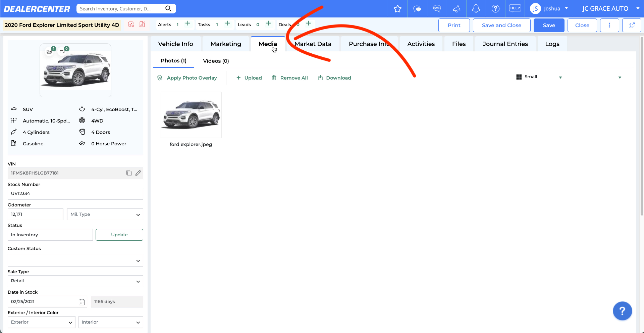Switch to the Files tab
Image resolution: width=644 pixels, height=333 pixels.
pyautogui.click(x=459, y=44)
